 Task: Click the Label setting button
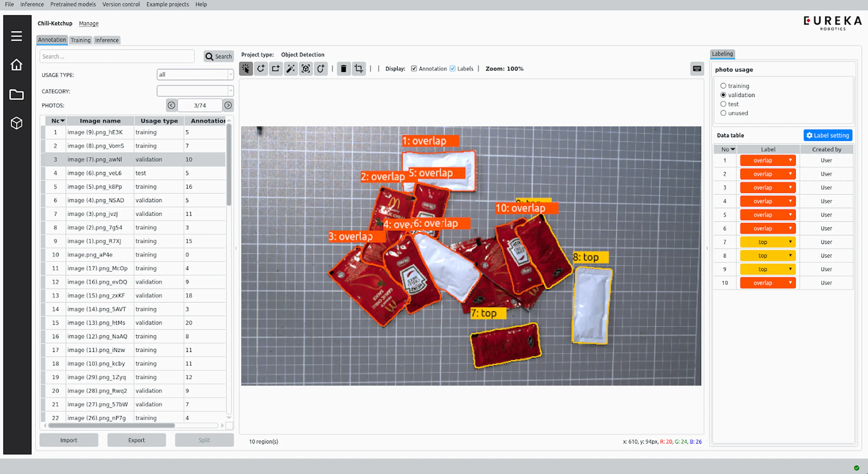click(x=828, y=135)
